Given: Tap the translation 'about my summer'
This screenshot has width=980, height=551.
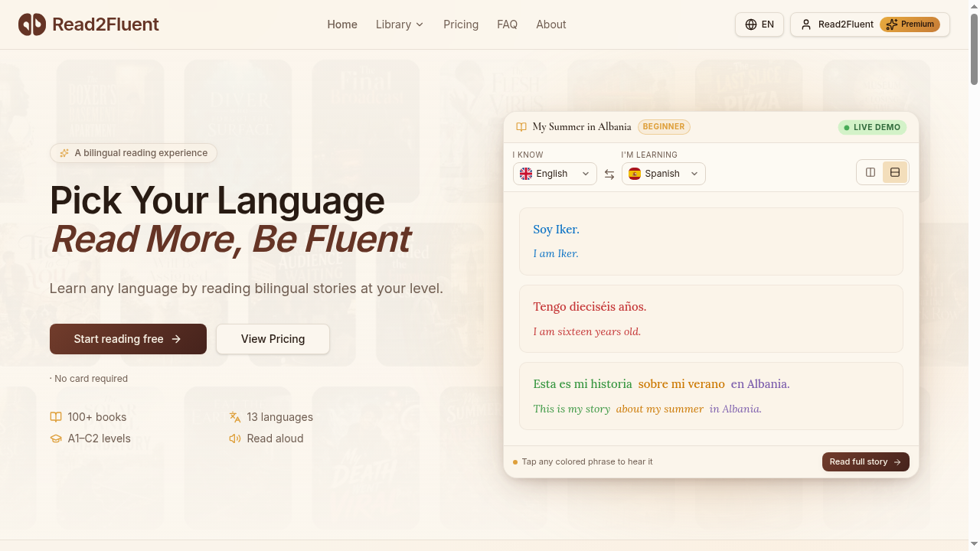Looking at the screenshot, I should coord(660,409).
